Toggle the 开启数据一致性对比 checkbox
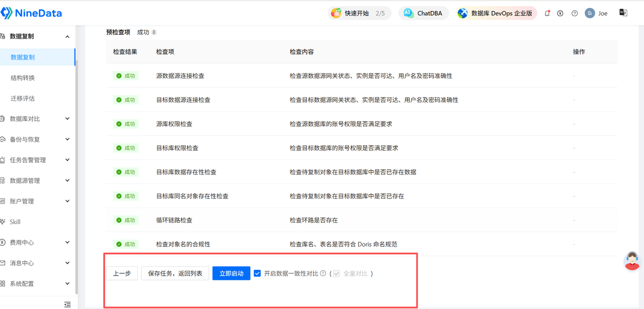This screenshot has width=644, height=309. pyautogui.click(x=257, y=273)
